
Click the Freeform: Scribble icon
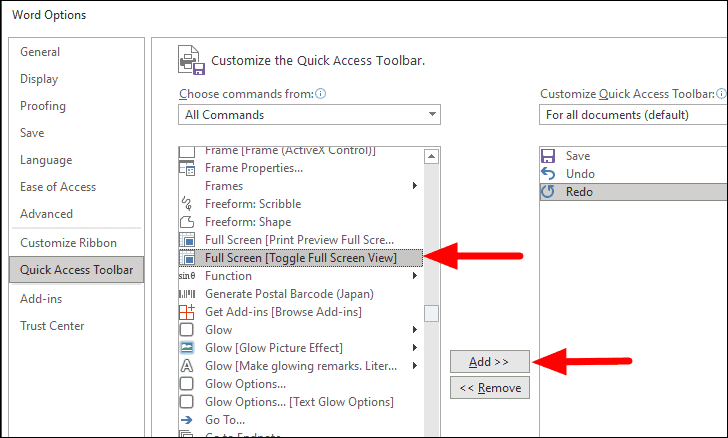(187, 204)
